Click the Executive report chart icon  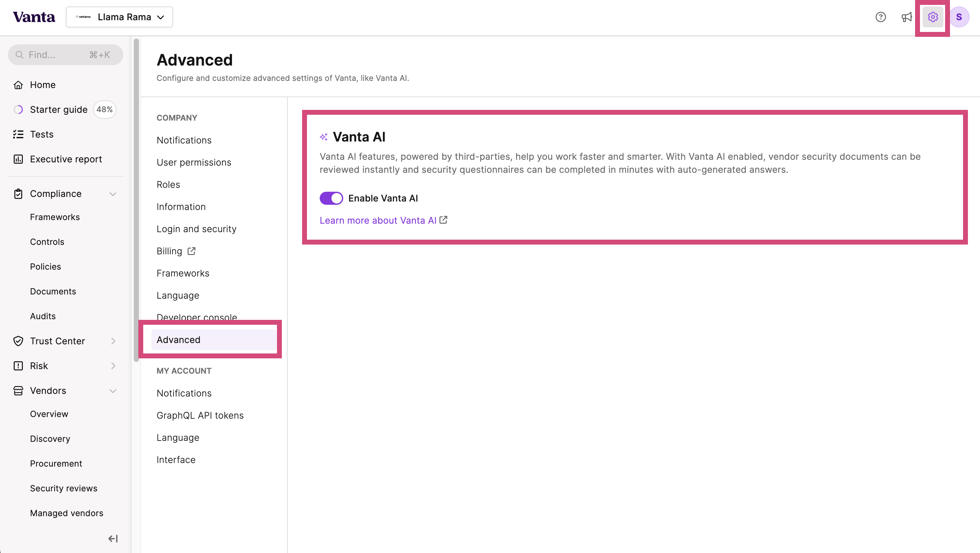(18, 159)
